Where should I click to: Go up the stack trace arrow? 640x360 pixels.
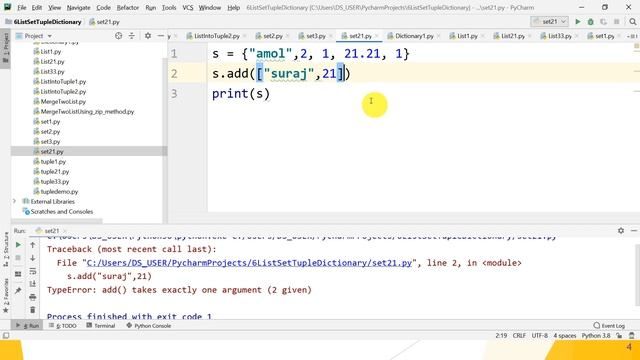point(33,245)
